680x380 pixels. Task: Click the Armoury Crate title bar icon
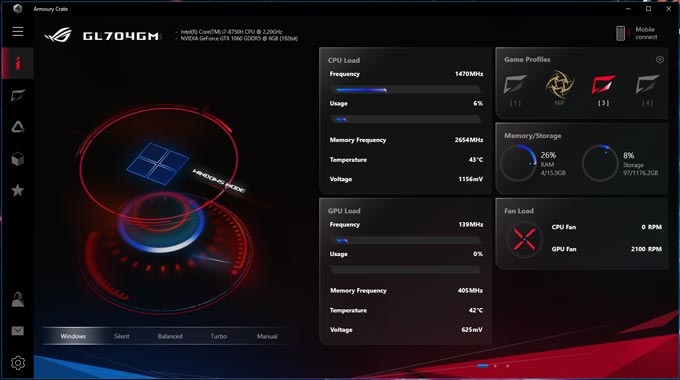tap(17, 9)
